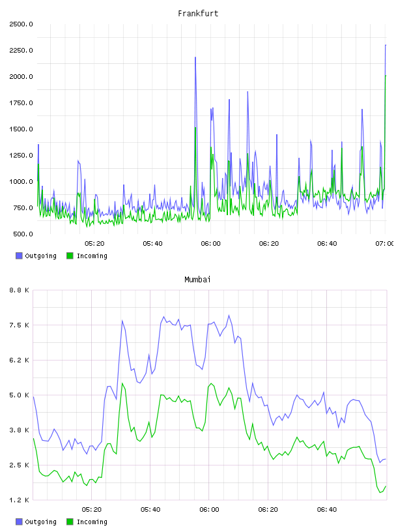Click the 1750.0 y-axis label
The image size is (396, 532).
coord(21,103)
